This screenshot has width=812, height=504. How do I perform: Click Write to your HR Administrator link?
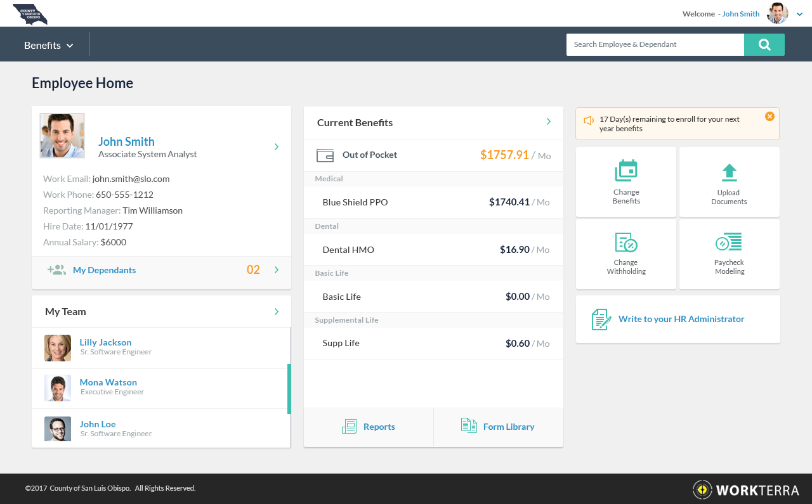681,319
